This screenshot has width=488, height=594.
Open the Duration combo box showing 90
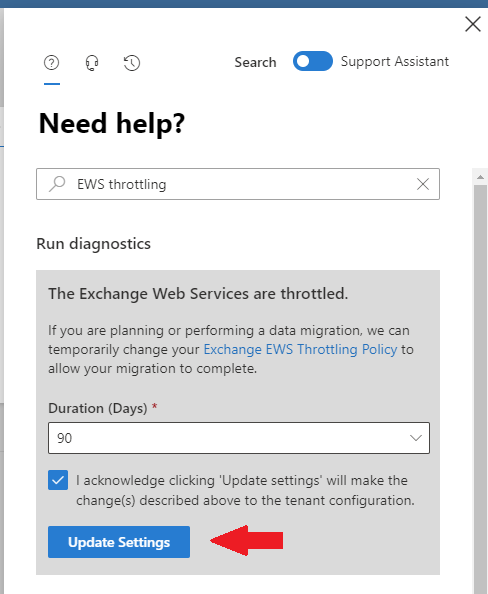coord(239,438)
